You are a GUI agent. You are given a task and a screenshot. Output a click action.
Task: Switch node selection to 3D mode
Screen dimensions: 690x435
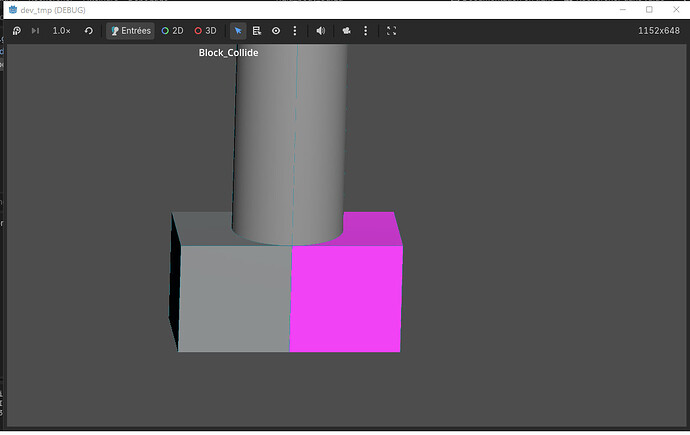pyautogui.click(x=206, y=31)
